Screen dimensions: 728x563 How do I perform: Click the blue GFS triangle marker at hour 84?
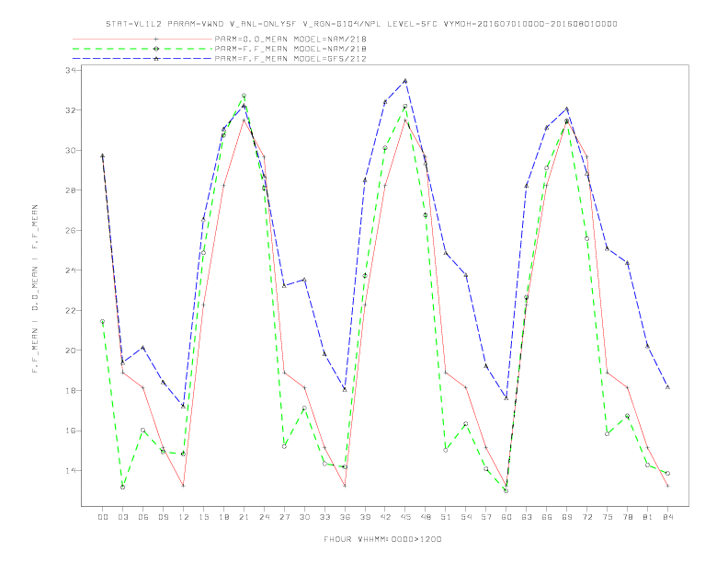tap(667, 387)
